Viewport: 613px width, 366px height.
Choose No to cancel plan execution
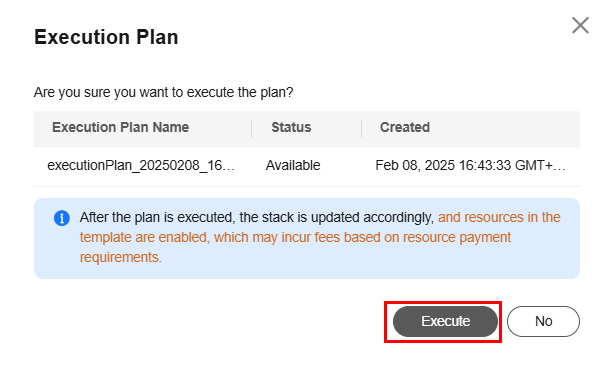[x=543, y=321]
